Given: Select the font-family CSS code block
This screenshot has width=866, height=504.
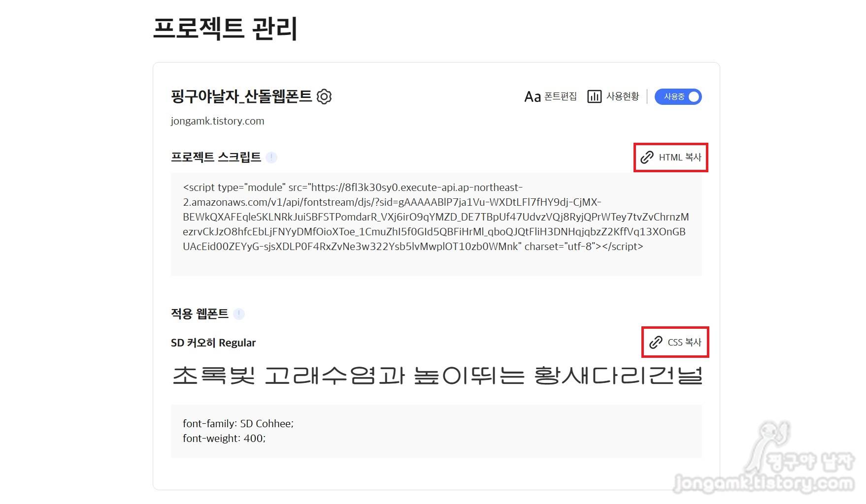Looking at the screenshot, I should (436, 431).
